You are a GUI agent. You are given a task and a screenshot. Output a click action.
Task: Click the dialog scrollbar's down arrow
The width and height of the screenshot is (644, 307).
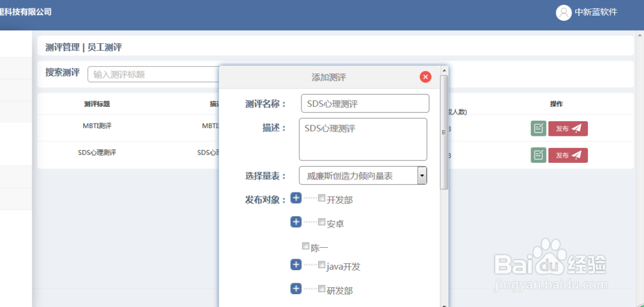point(444,305)
